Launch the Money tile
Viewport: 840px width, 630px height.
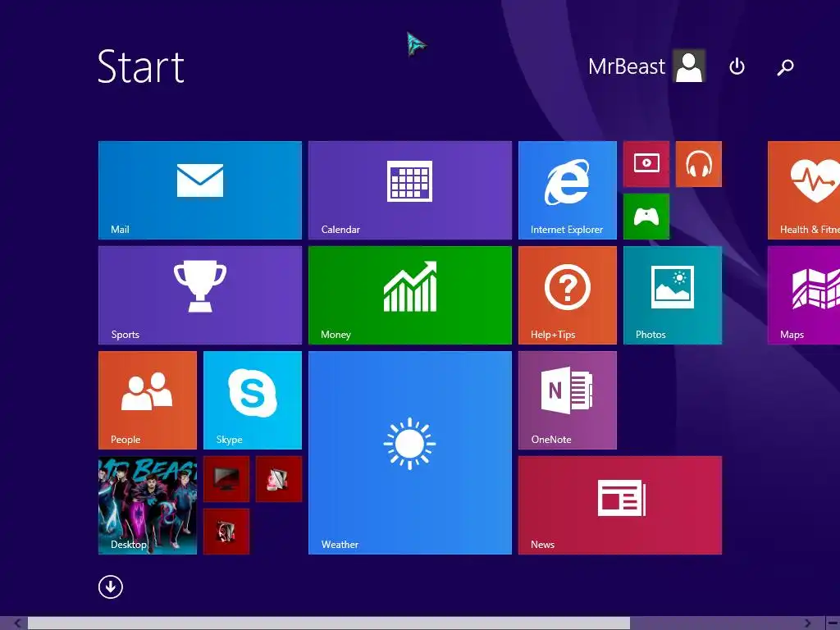point(410,295)
